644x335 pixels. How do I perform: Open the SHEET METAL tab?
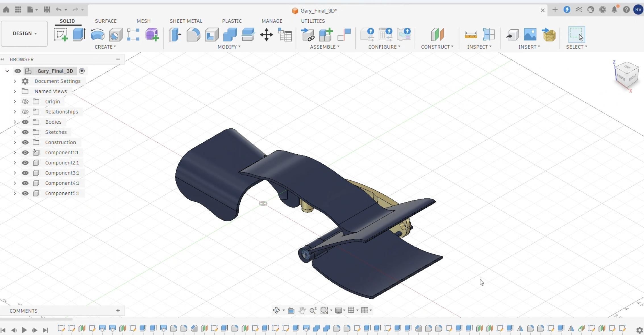[x=186, y=21]
